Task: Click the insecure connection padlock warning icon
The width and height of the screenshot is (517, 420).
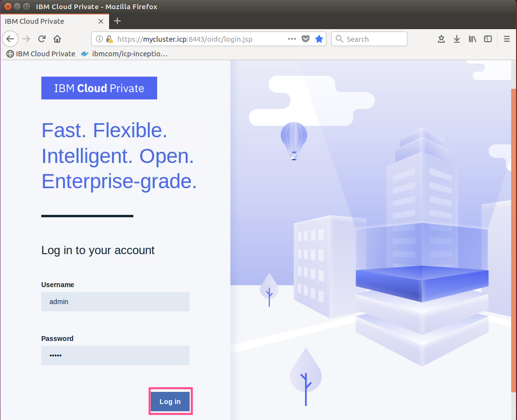Action: pyautogui.click(x=109, y=39)
